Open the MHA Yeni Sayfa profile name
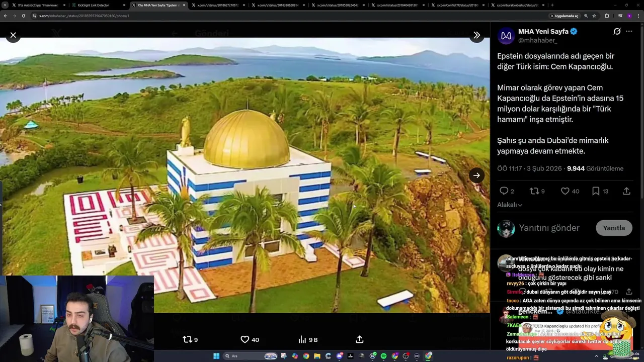Screen dimensions: 644x362 (x=543, y=31)
